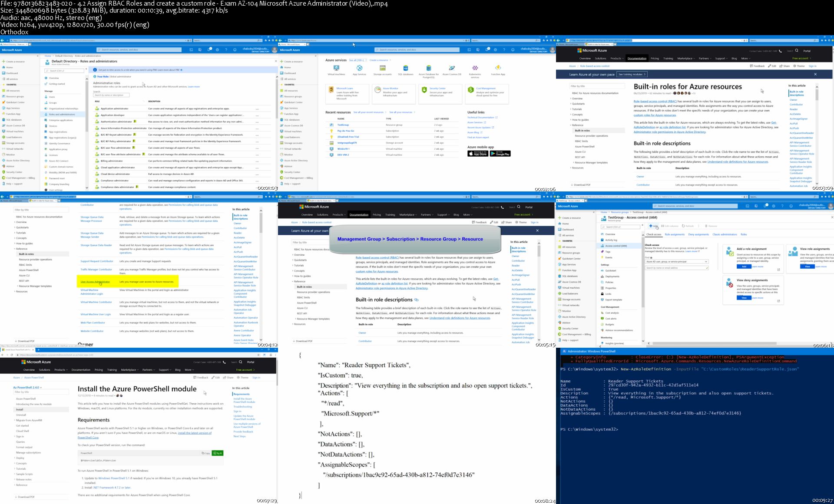Open highlighted User Access Administrator link
The width and height of the screenshot is (834, 504).
coord(95,282)
